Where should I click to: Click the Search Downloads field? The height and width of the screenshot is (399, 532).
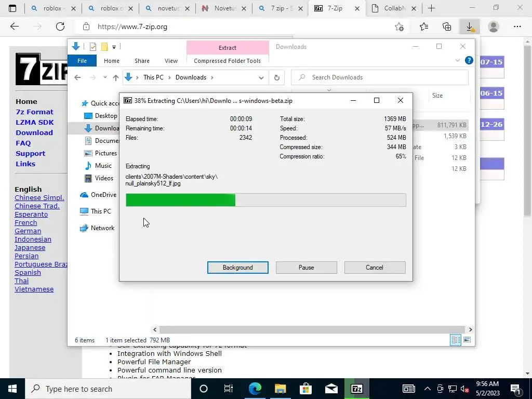click(x=380, y=77)
